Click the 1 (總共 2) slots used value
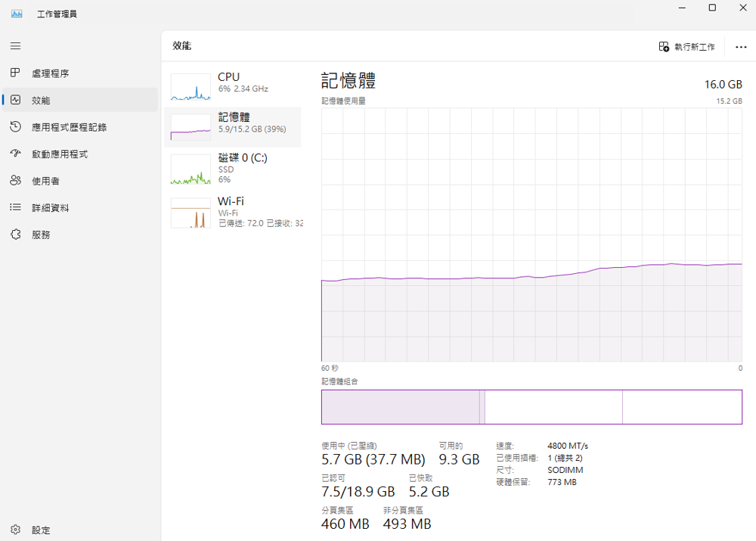 (x=565, y=458)
